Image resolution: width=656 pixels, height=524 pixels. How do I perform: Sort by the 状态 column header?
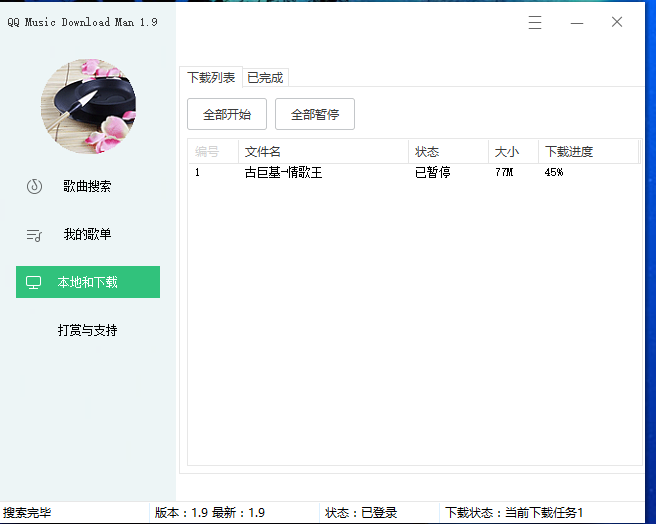tap(448, 152)
